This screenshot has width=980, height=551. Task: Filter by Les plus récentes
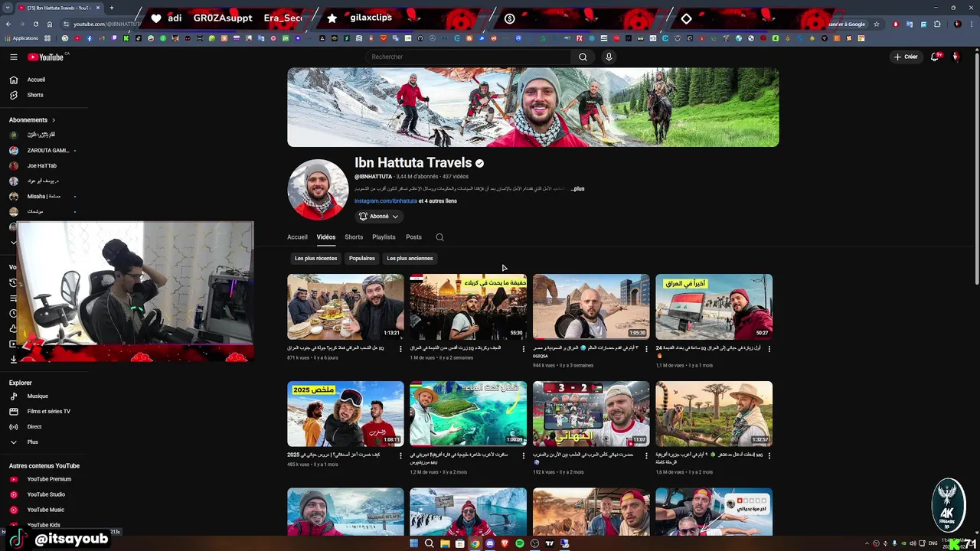[316, 259]
